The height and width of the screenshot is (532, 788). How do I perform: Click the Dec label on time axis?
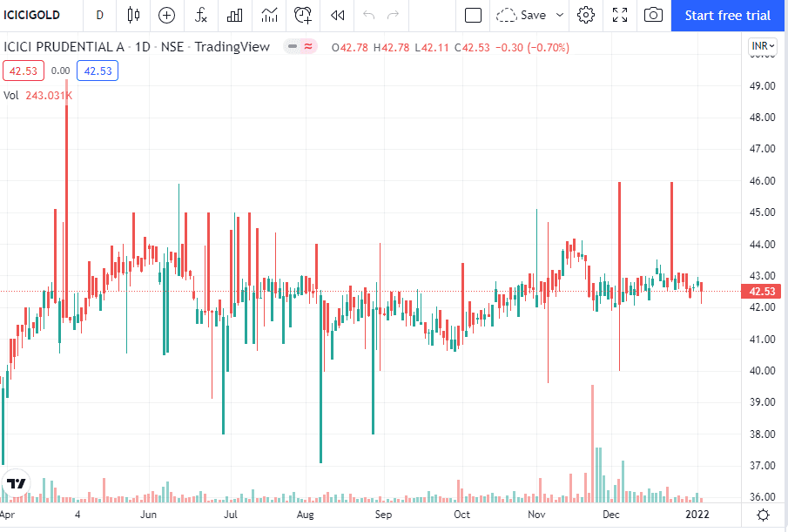pyautogui.click(x=611, y=515)
